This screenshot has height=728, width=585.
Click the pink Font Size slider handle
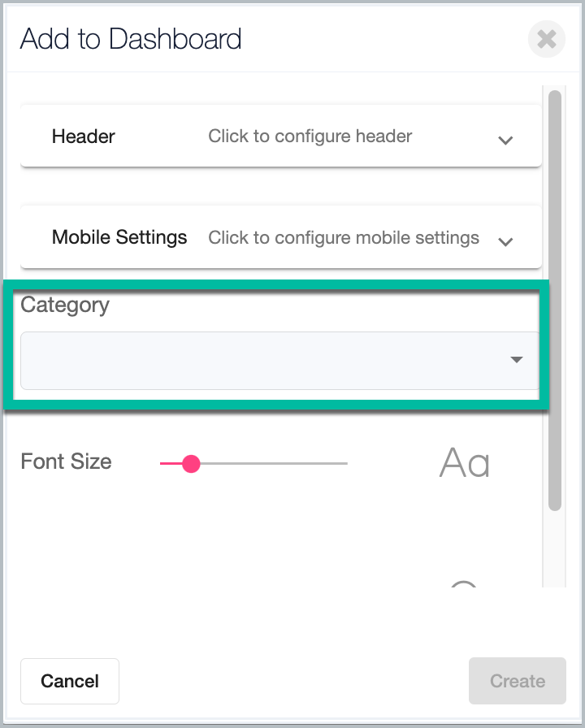[x=191, y=463]
